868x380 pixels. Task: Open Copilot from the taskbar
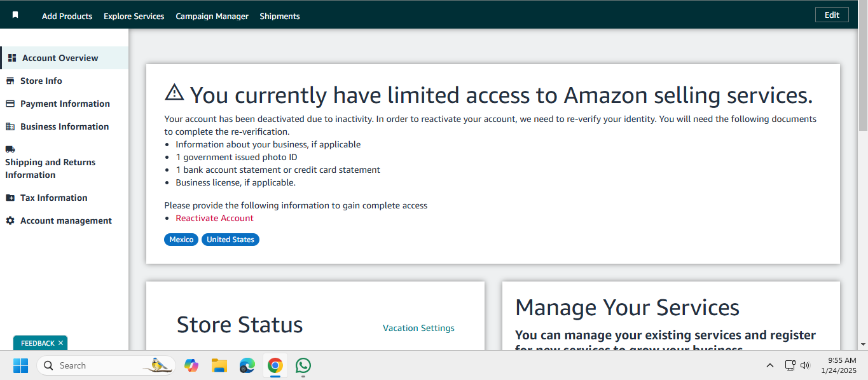pos(191,365)
